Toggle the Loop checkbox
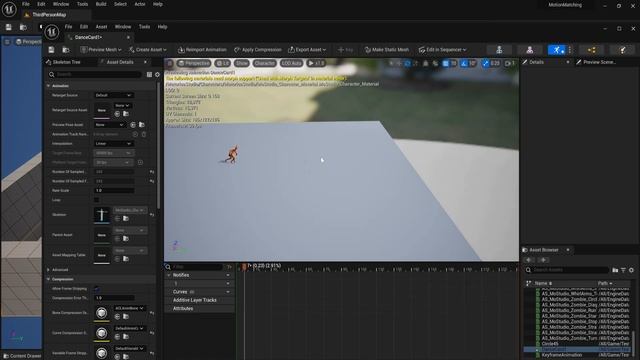This screenshot has width=640, height=360. (x=96, y=200)
